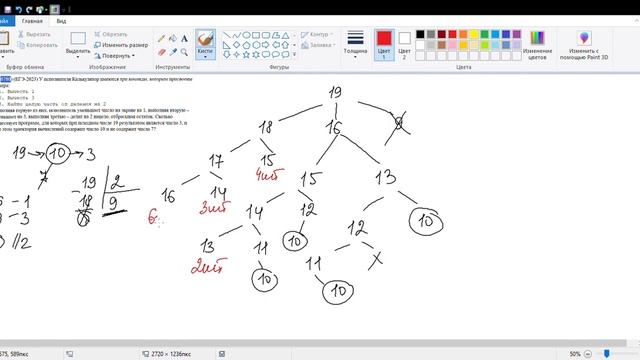Click the horizontal scrollbar below the canvas
The image size is (640, 360).
coord(313,343)
